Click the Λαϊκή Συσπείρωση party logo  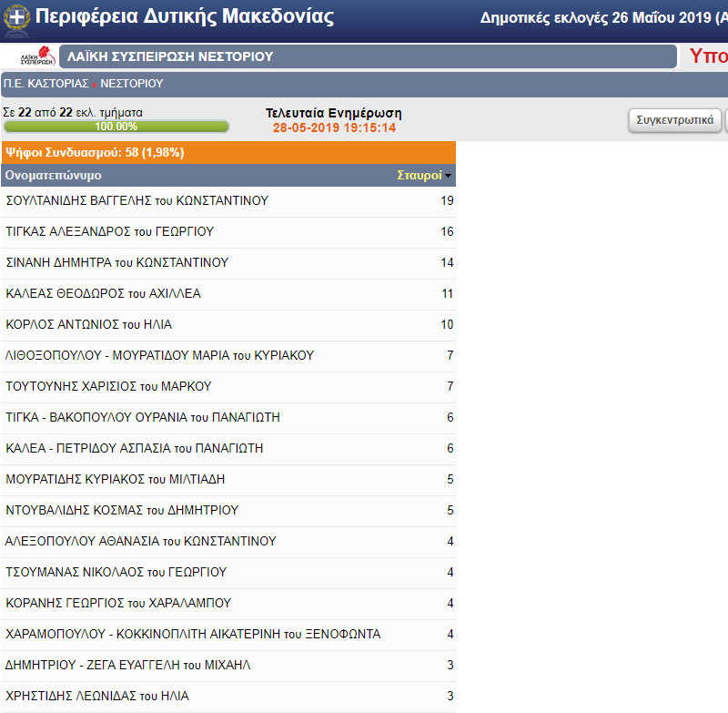click(37, 57)
